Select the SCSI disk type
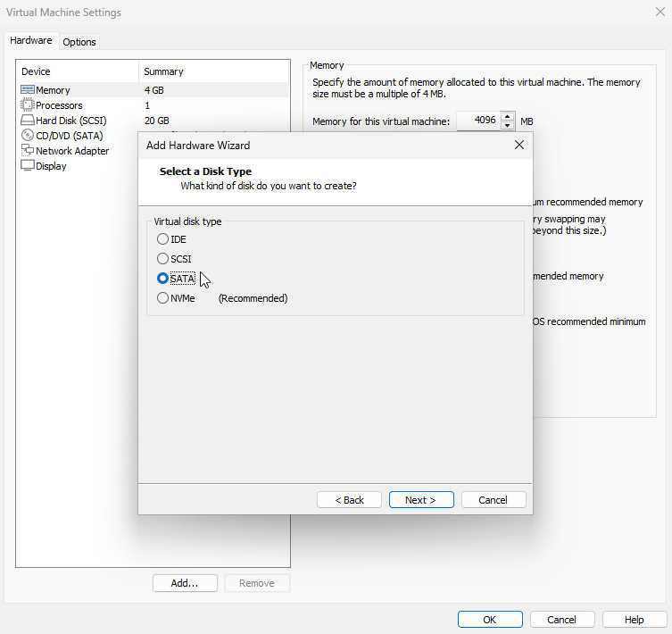This screenshot has width=672, height=634. [x=162, y=258]
